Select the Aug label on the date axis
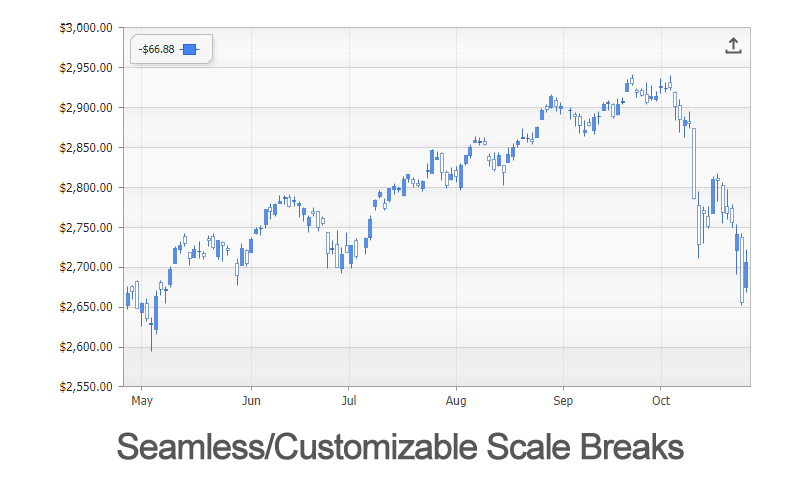The image size is (800, 494). click(x=456, y=400)
